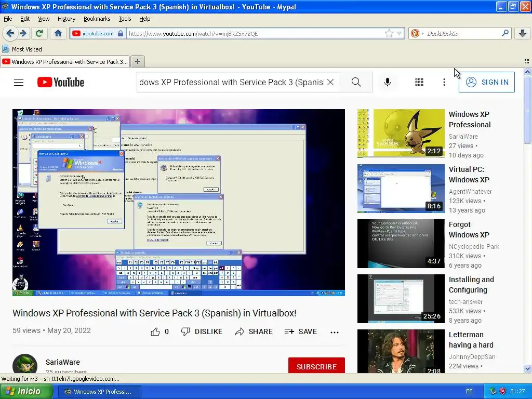Go back using the browser Back arrow
This screenshot has height=399, width=532.
pos(10,33)
